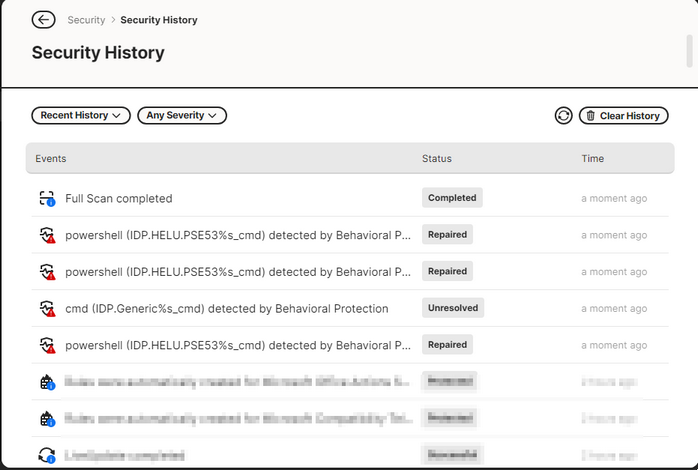Click the back arrow button
The width and height of the screenshot is (698, 470).
click(x=43, y=20)
